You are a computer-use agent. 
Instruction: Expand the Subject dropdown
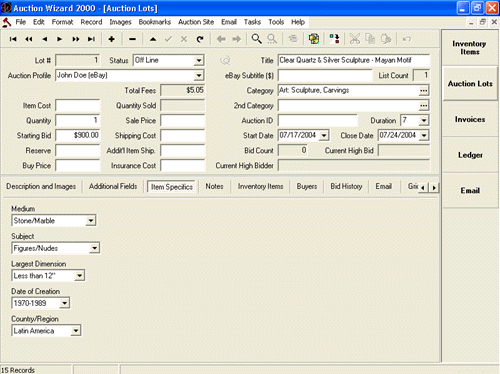94,248
